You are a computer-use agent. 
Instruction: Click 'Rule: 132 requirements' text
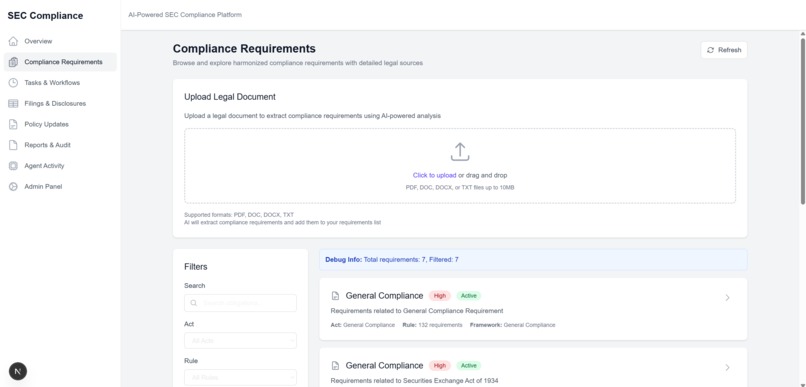click(x=432, y=325)
